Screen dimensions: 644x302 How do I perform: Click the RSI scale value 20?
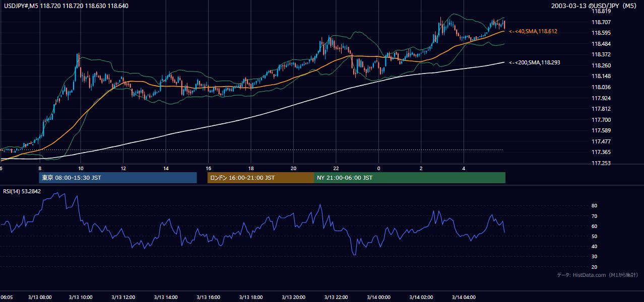click(x=595, y=267)
